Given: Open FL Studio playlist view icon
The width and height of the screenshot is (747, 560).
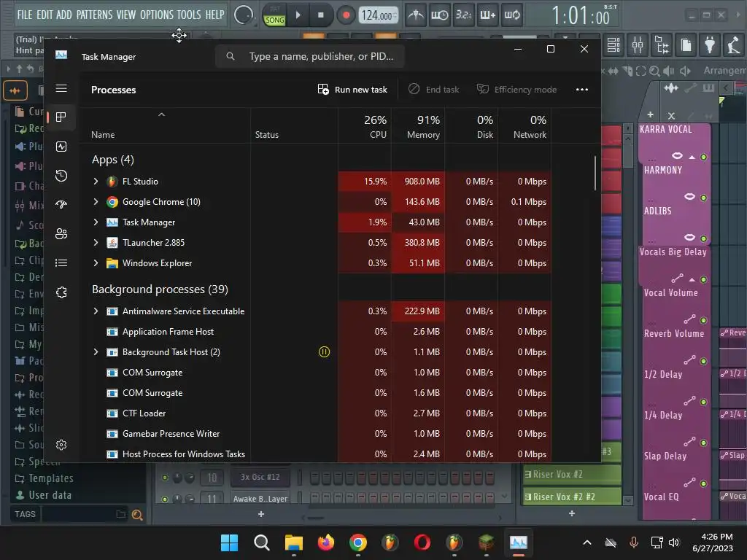Looking at the screenshot, I should 614,45.
